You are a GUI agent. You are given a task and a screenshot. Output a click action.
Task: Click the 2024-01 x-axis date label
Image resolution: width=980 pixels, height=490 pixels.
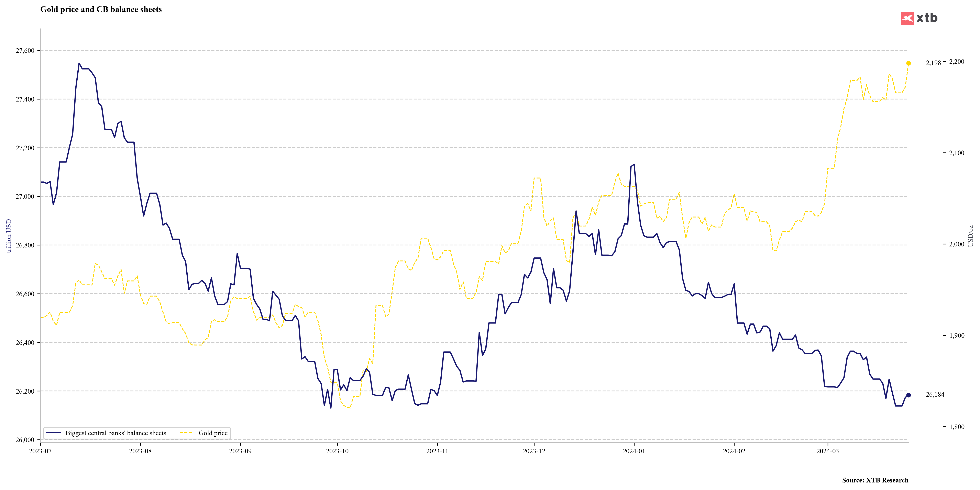coord(634,451)
